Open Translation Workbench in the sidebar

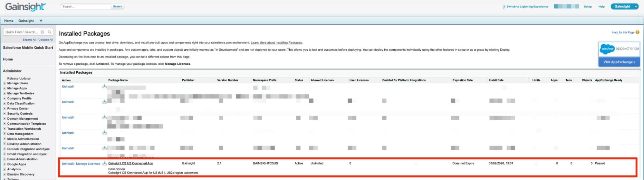point(24,129)
